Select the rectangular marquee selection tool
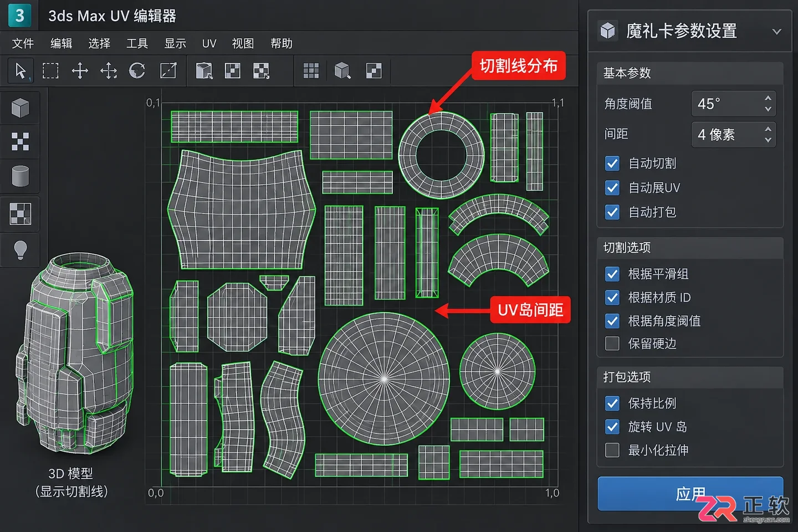This screenshot has height=532, width=798. [50, 71]
